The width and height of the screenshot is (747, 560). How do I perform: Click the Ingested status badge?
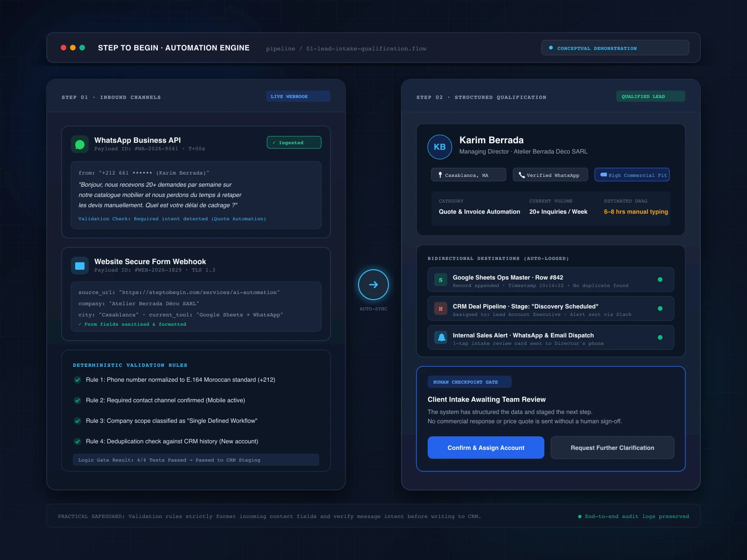[x=294, y=142]
